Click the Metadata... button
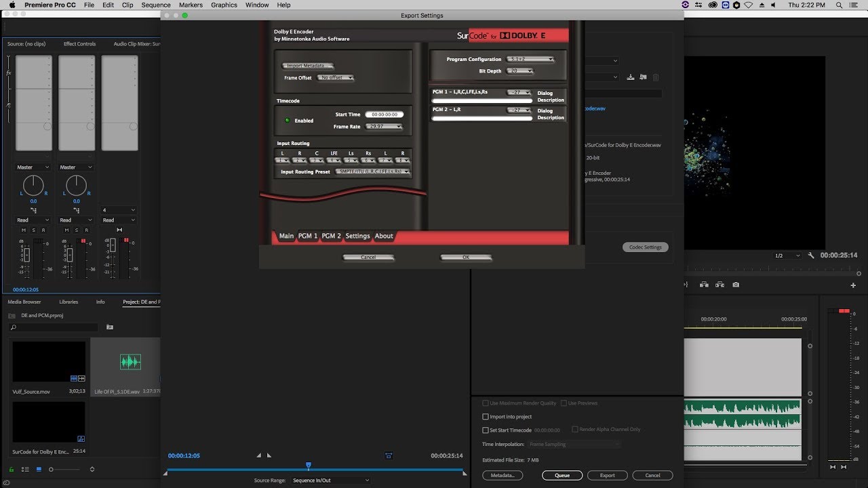This screenshot has width=868, height=488. click(x=502, y=475)
